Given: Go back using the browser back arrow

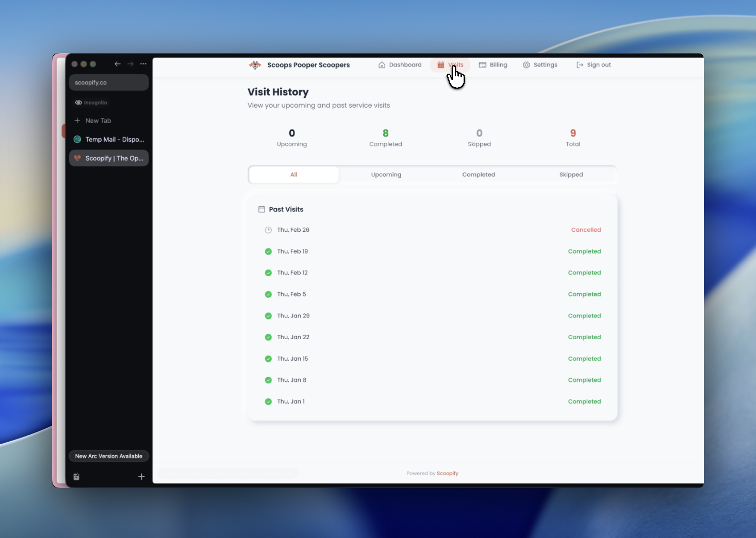Looking at the screenshot, I should click(x=118, y=64).
